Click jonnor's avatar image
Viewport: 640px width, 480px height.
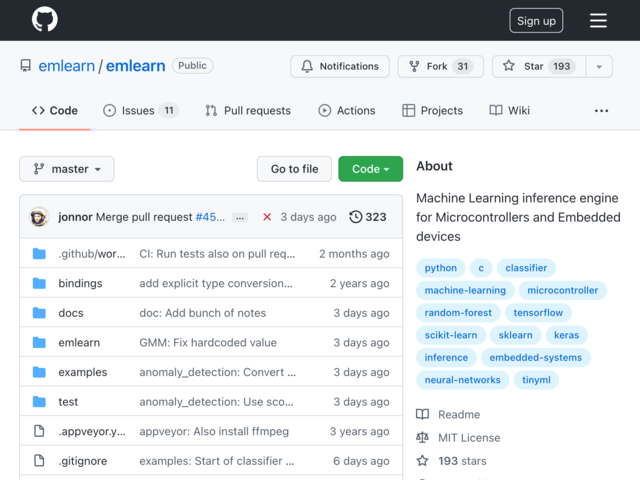point(39,217)
